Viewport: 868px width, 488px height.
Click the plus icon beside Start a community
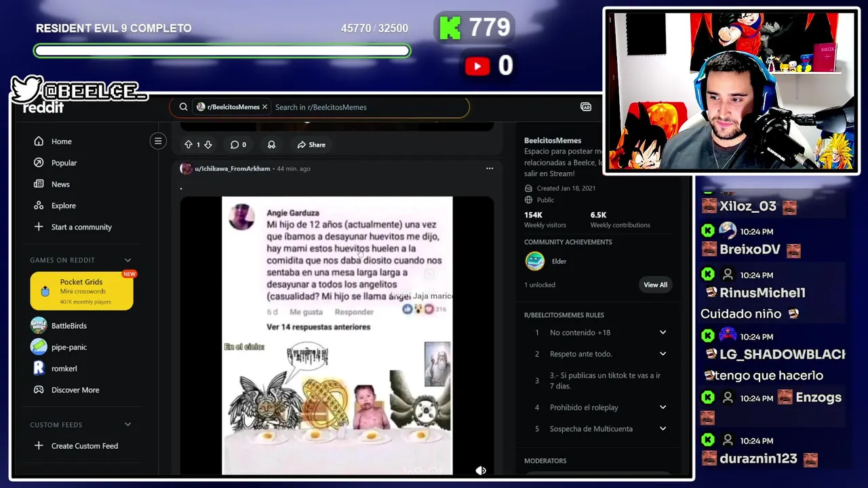[x=39, y=227]
